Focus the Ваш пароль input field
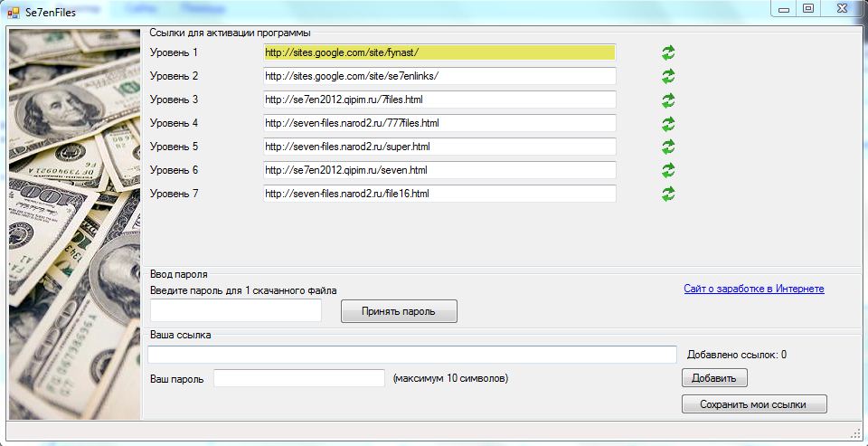 pos(299,378)
